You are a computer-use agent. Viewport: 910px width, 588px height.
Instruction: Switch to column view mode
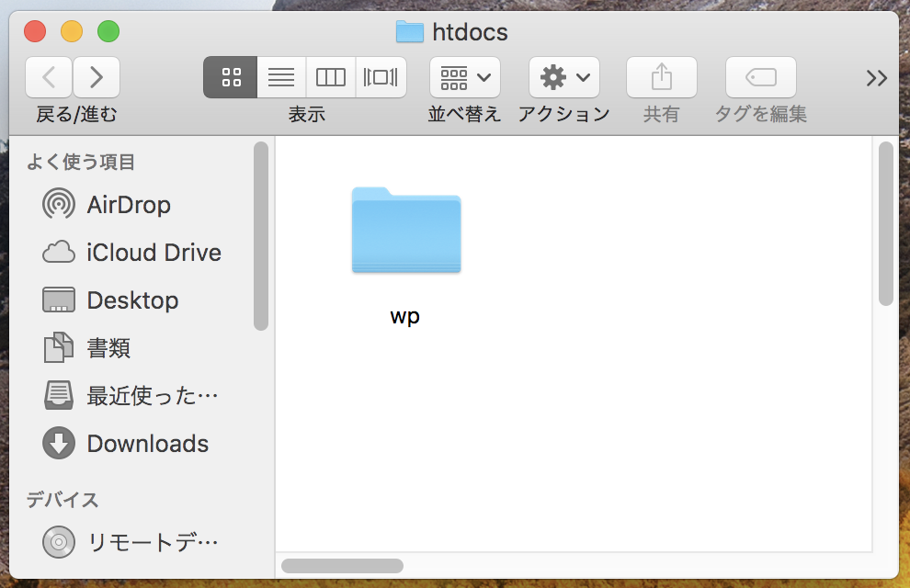330,78
